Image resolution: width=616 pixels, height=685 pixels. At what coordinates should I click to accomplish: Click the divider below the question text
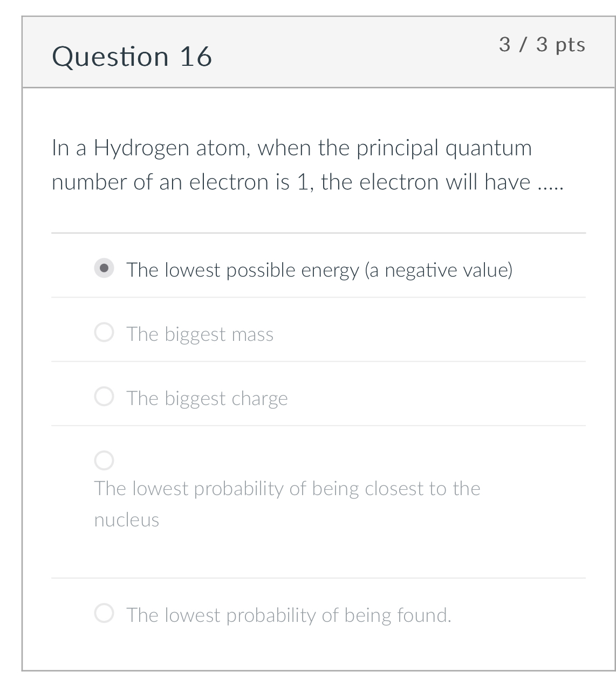pyautogui.click(x=318, y=233)
